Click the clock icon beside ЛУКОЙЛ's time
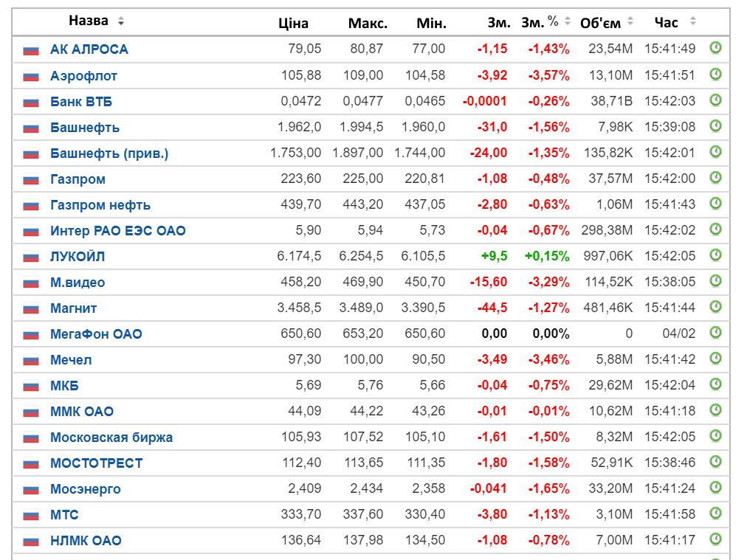Screen dimensions: 747x560 coord(715,255)
